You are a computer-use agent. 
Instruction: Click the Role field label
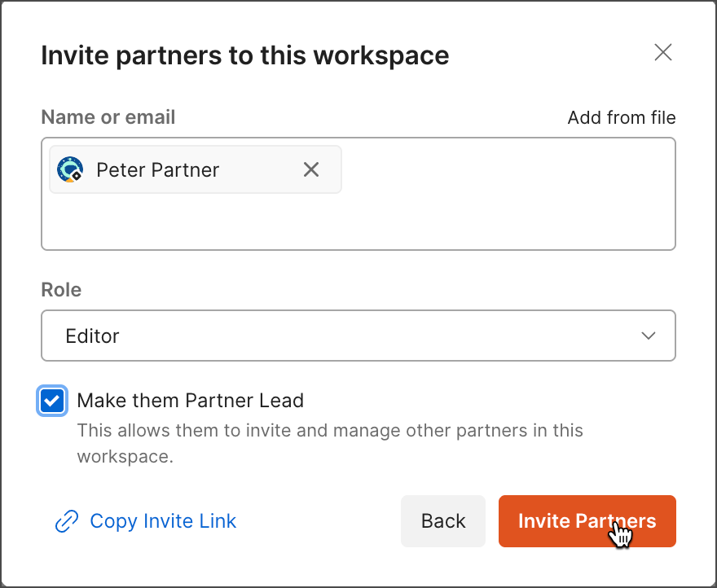pos(60,289)
